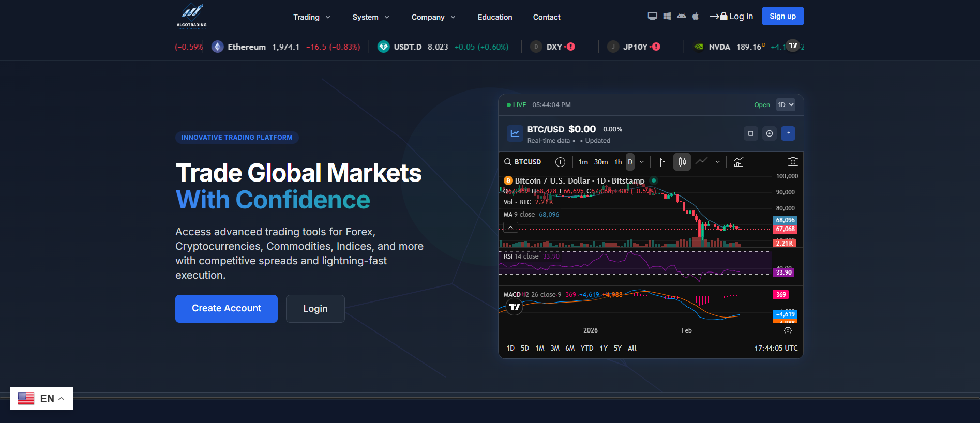Click the blue plus button in BTC/USD header
The image size is (980, 423).
[788, 133]
